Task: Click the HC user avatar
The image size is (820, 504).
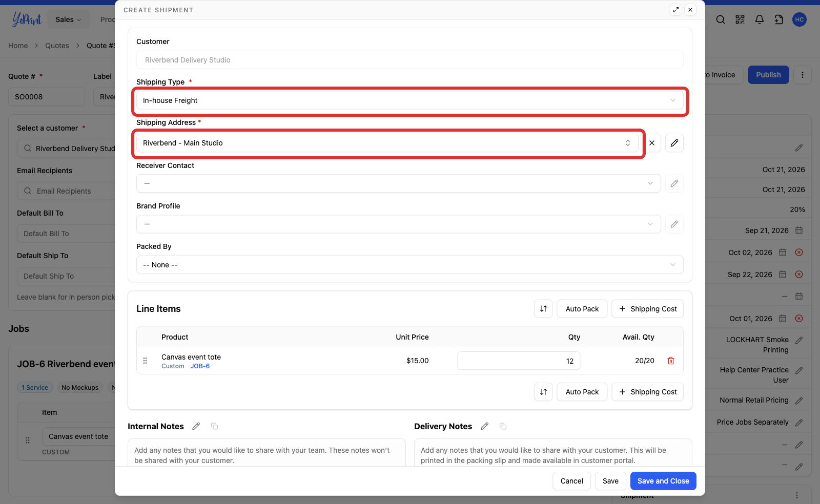Action: pyautogui.click(x=799, y=19)
